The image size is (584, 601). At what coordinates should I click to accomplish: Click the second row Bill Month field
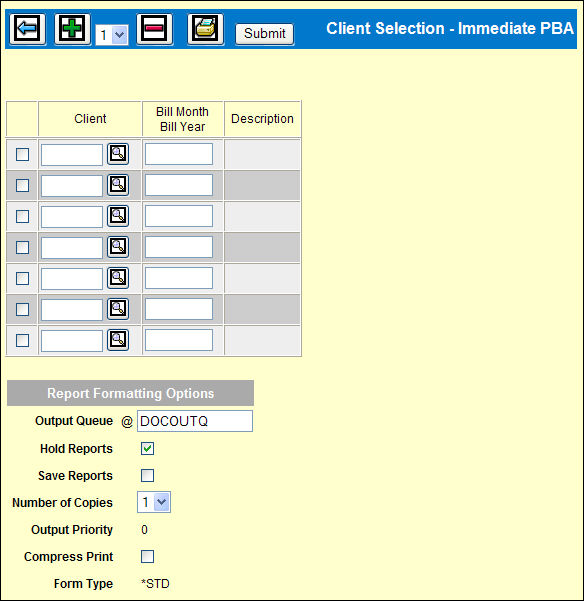[x=179, y=185]
